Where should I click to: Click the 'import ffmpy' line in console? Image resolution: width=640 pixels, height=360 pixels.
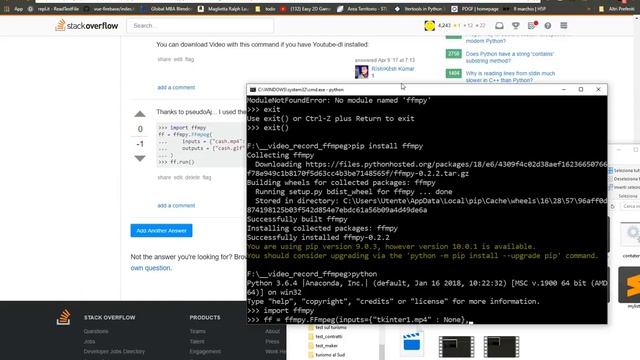(280, 310)
